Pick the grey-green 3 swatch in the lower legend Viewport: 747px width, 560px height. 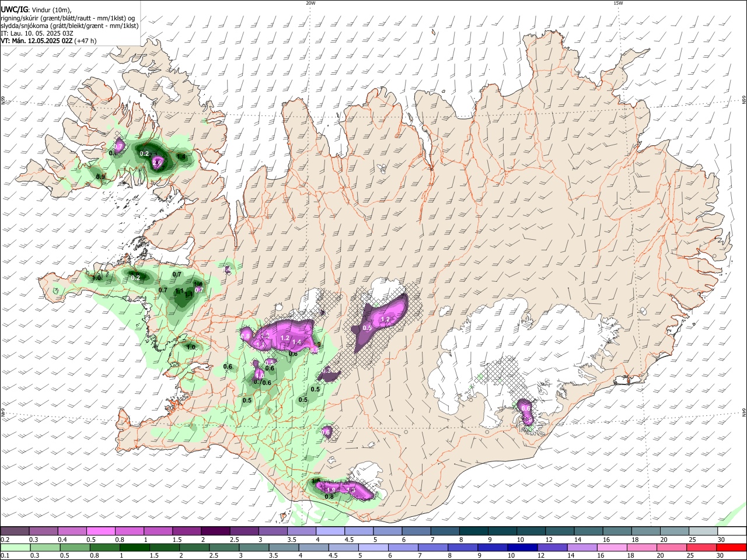pyautogui.click(x=254, y=547)
